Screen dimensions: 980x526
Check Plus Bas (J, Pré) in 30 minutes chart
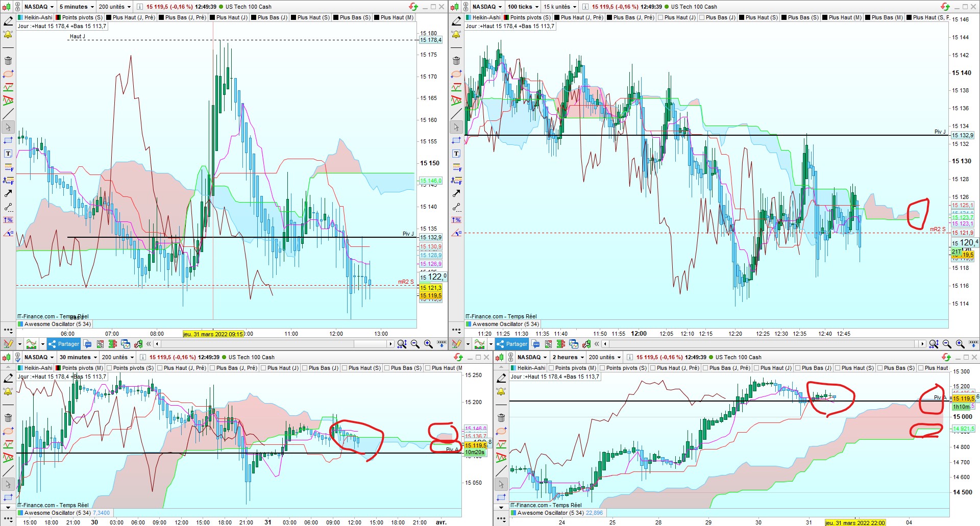212,368
